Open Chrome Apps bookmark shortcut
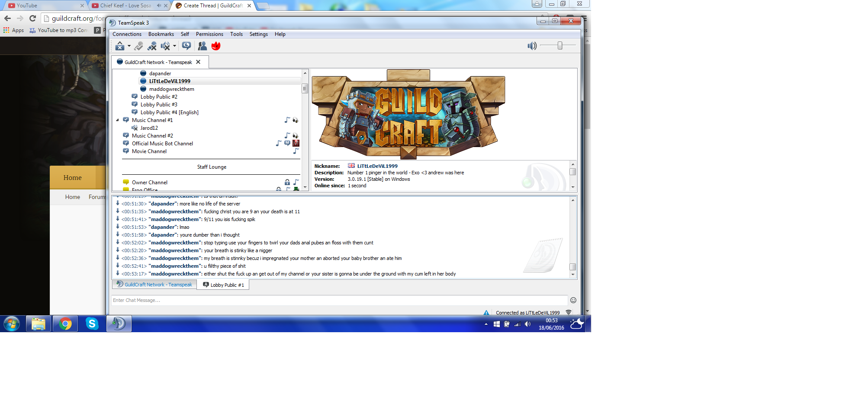The image size is (868, 404). click(x=13, y=30)
